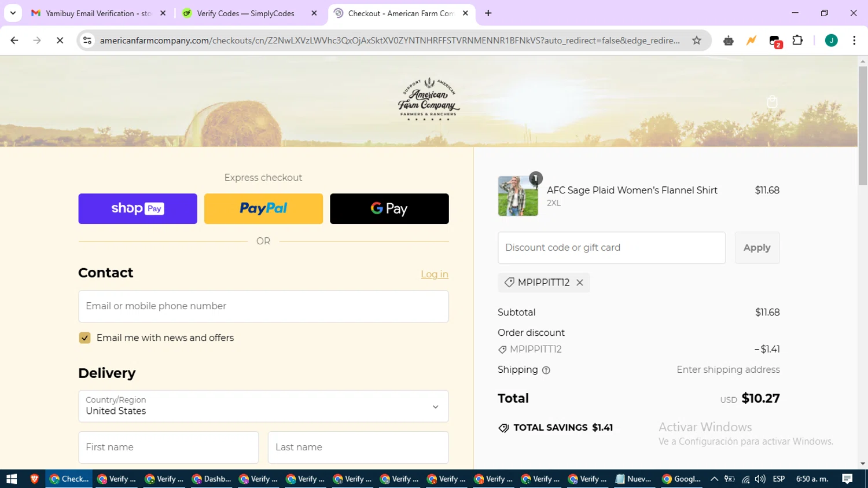This screenshot has height=488, width=868.
Task: Click the Apply discount button
Action: (757, 248)
